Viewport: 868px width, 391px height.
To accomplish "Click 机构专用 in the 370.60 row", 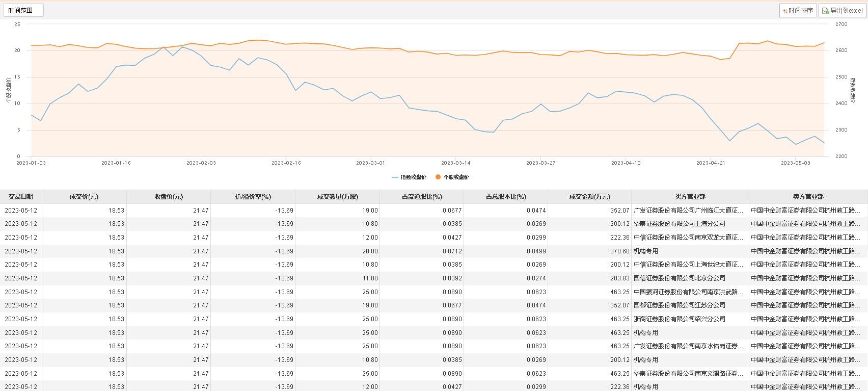I will (x=646, y=251).
